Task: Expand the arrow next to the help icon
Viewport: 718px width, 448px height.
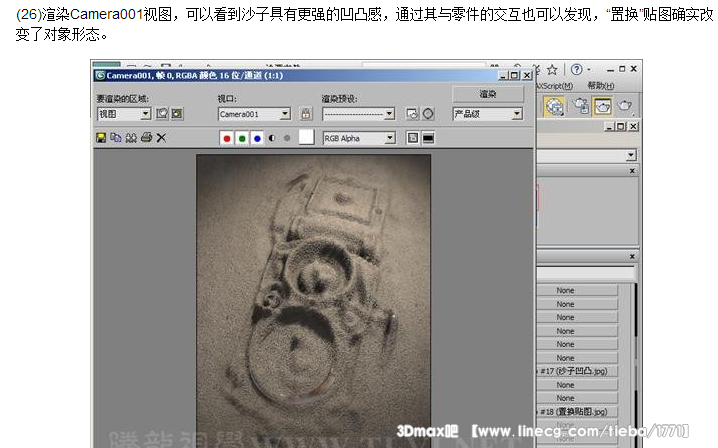Action: (589, 70)
